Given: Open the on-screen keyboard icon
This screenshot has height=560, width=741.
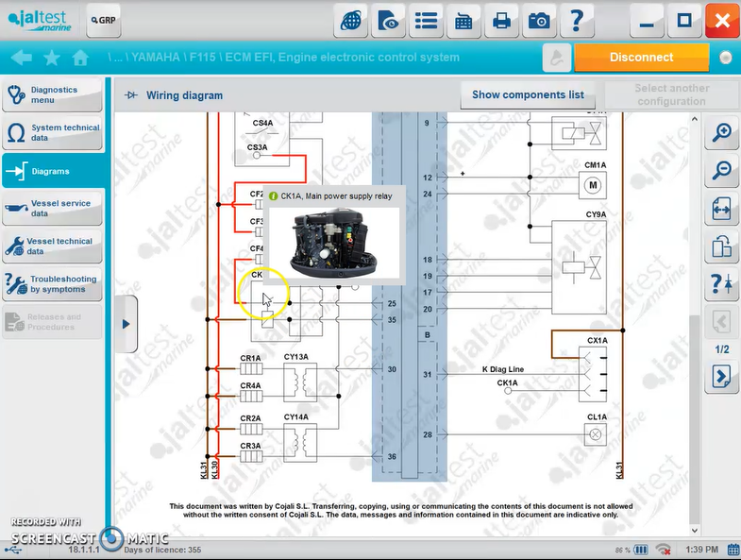Looking at the screenshot, I should pyautogui.click(x=463, y=21).
